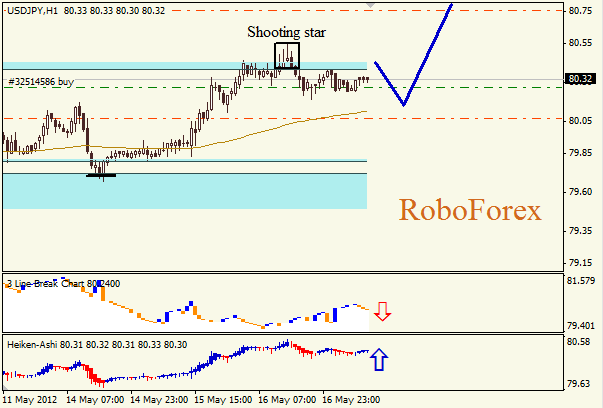
Task: Click the RoboForex watermark text
Action: (x=470, y=210)
